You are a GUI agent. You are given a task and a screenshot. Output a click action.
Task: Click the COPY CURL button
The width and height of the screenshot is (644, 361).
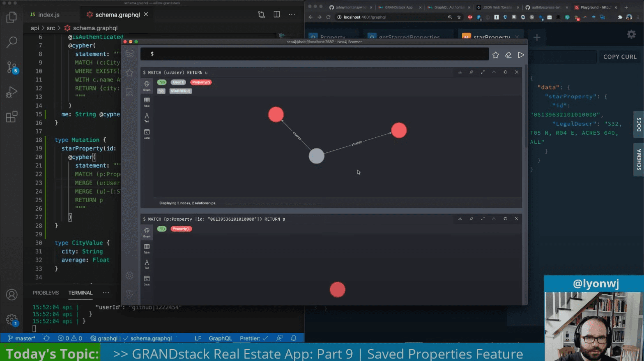[x=620, y=57]
